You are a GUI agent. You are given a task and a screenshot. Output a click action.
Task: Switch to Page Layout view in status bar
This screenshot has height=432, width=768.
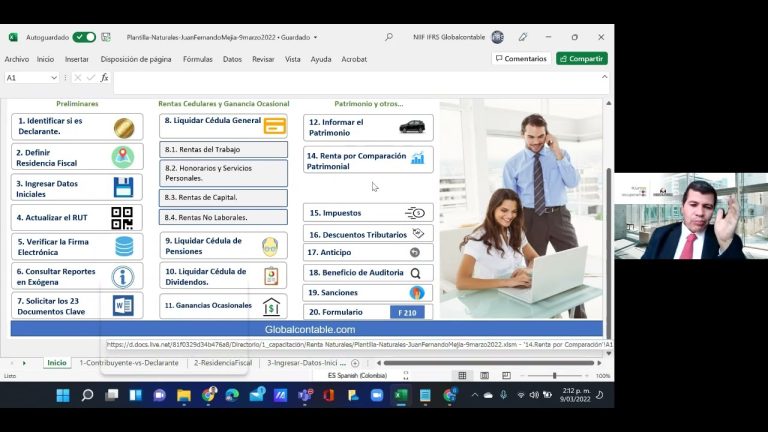484,376
